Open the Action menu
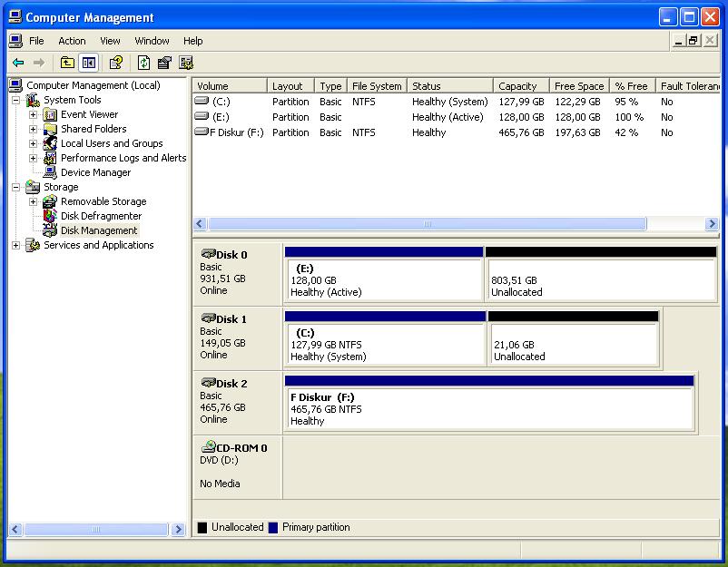728x567 pixels. tap(72, 41)
